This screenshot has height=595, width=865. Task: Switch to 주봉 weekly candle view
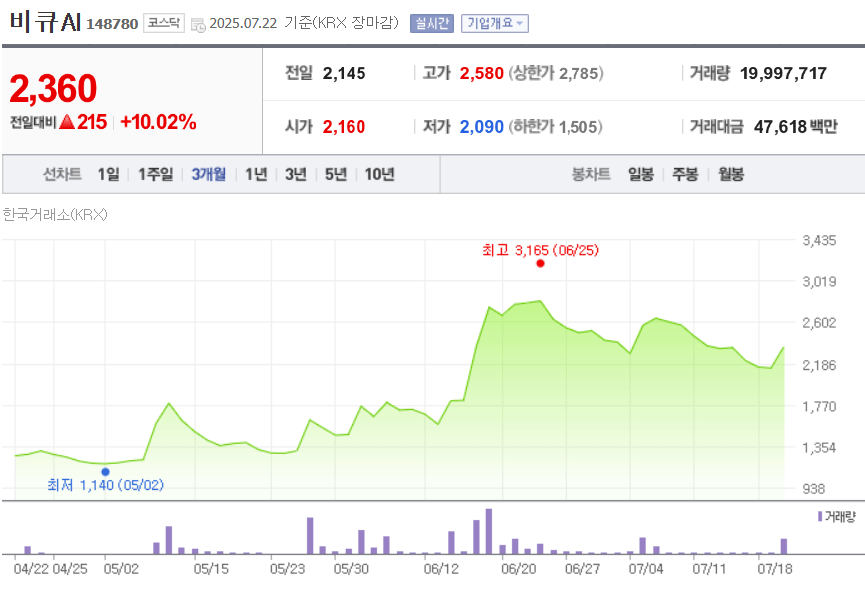[x=684, y=174]
